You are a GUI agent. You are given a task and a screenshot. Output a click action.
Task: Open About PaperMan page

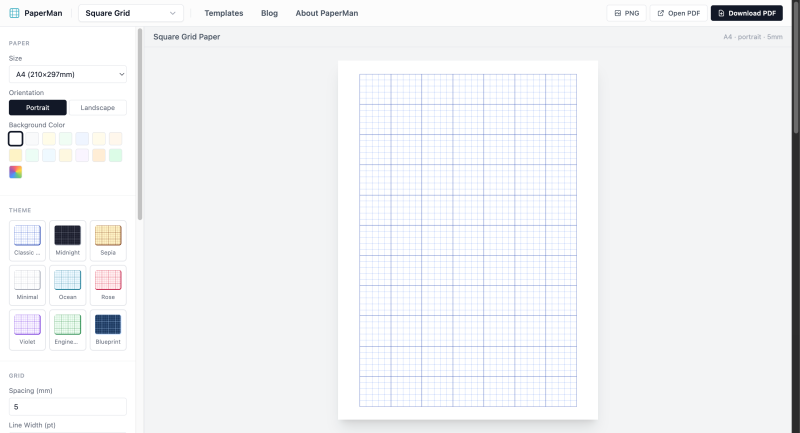[x=327, y=13]
